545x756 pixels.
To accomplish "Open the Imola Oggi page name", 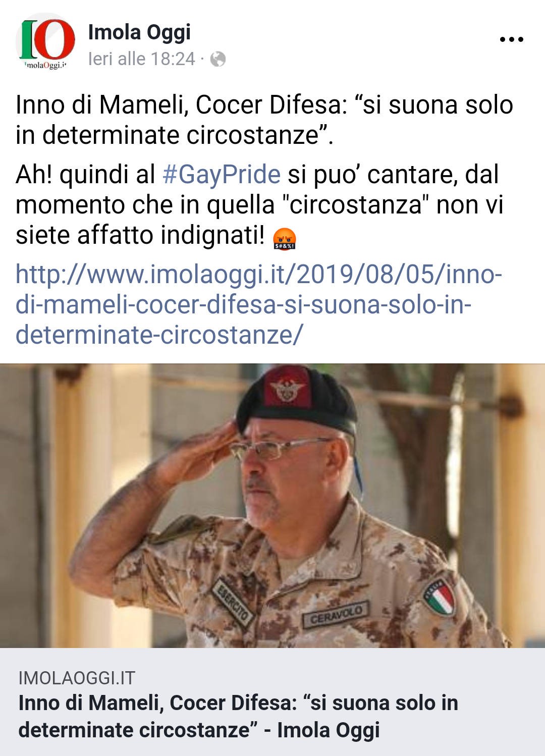I will tap(139, 32).
